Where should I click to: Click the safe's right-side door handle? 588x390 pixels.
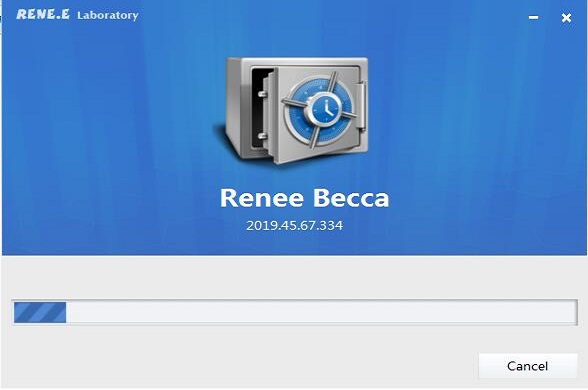click(362, 106)
